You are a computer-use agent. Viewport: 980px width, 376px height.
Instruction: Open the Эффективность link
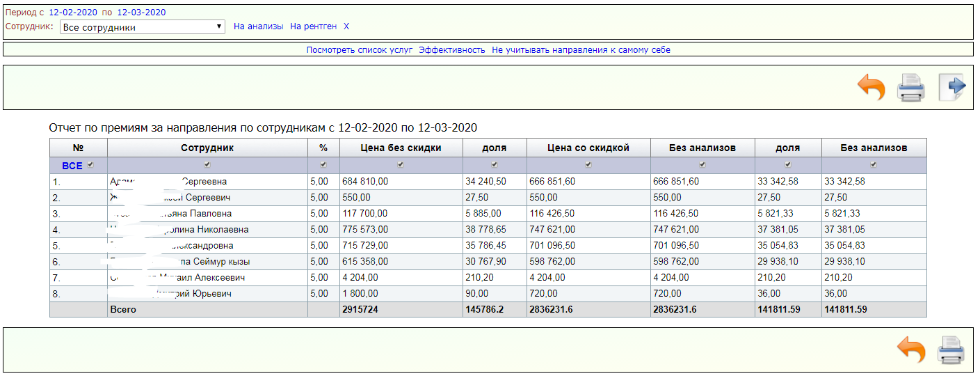pyautogui.click(x=451, y=50)
